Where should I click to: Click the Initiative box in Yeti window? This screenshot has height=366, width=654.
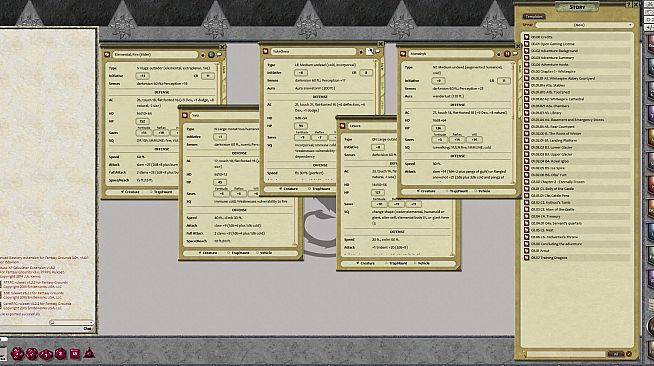point(220,137)
